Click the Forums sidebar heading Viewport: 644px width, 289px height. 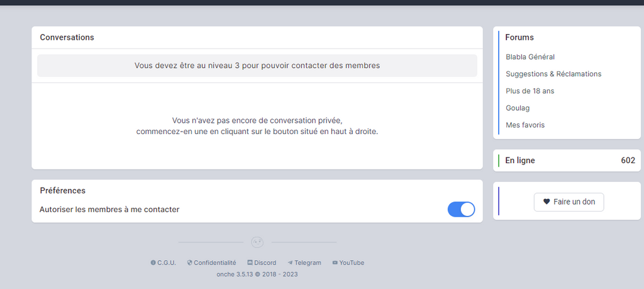pyautogui.click(x=519, y=37)
